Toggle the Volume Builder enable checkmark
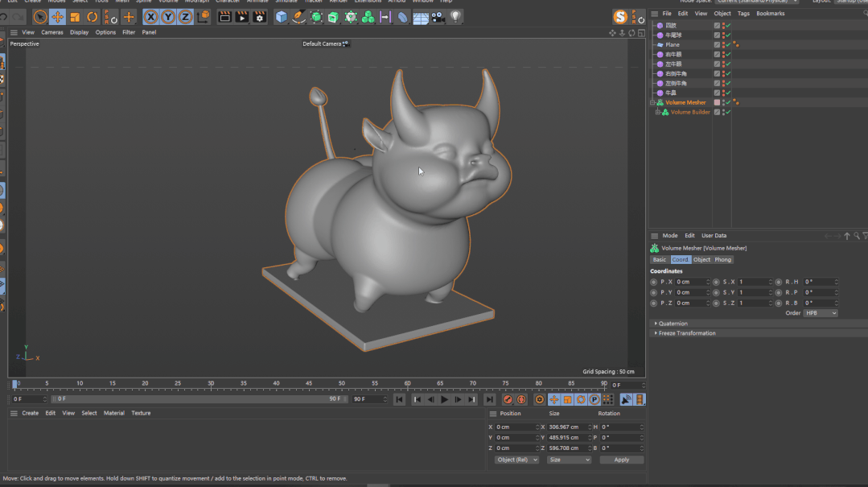 [729, 112]
